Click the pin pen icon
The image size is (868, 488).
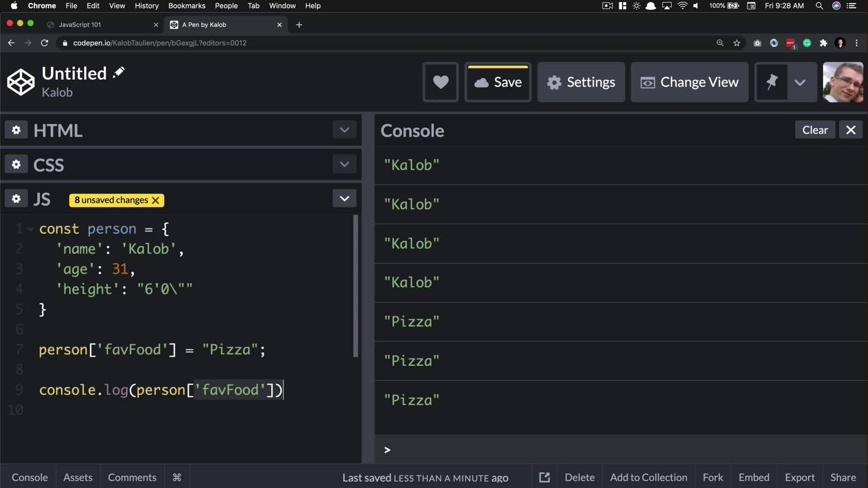pos(772,82)
